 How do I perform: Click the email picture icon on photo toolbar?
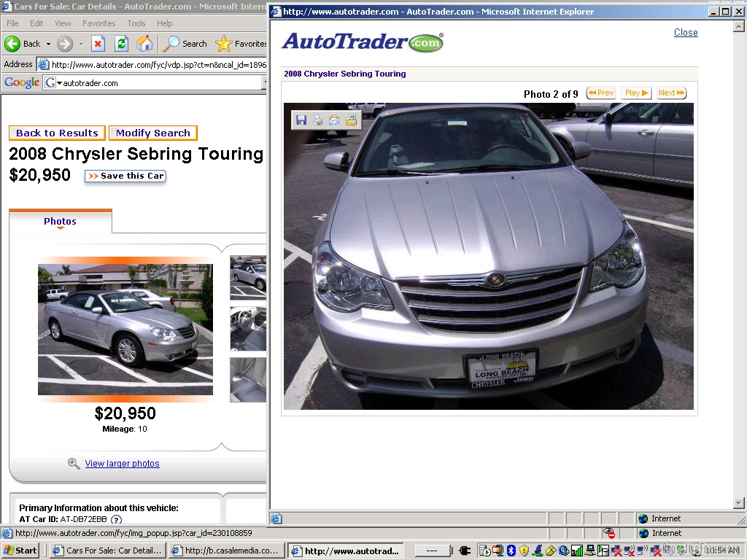pos(334,120)
